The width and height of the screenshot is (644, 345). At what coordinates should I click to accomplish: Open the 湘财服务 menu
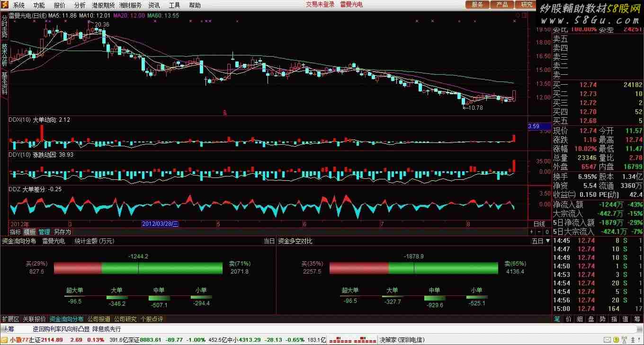(130, 6)
